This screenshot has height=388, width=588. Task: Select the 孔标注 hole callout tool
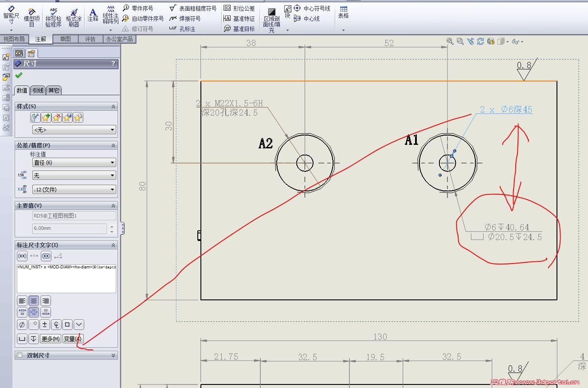pyautogui.click(x=182, y=29)
